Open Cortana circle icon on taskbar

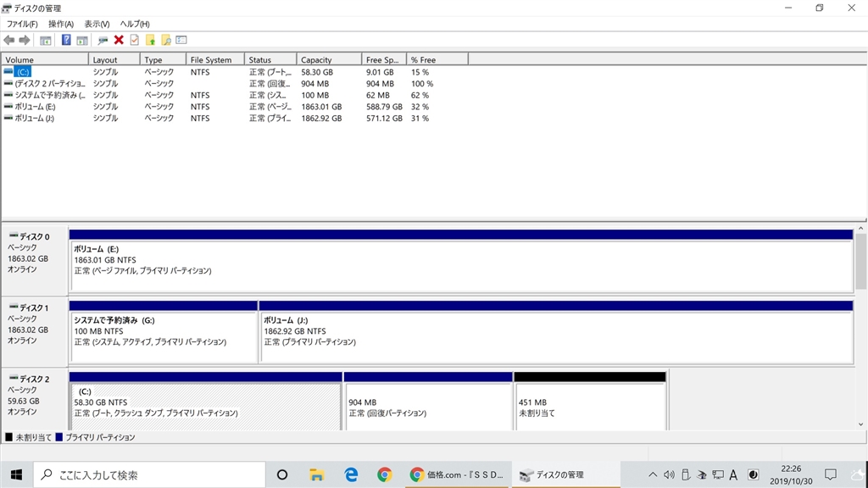tap(282, 474)
